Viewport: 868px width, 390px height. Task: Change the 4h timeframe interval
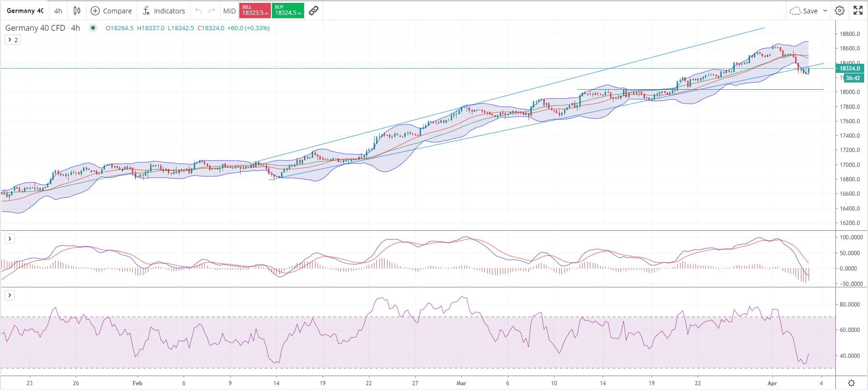[58, 11]
